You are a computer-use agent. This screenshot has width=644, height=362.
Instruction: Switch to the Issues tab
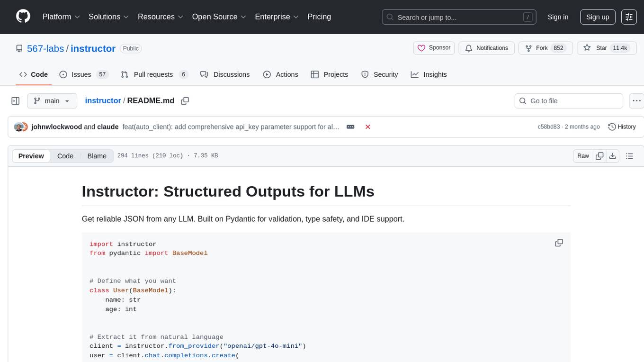[84, 74]
